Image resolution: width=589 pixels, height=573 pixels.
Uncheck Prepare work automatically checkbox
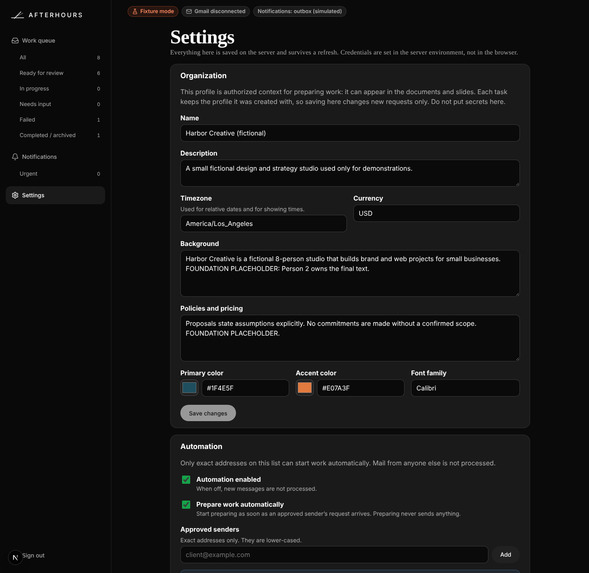click(x=186, y=505)
